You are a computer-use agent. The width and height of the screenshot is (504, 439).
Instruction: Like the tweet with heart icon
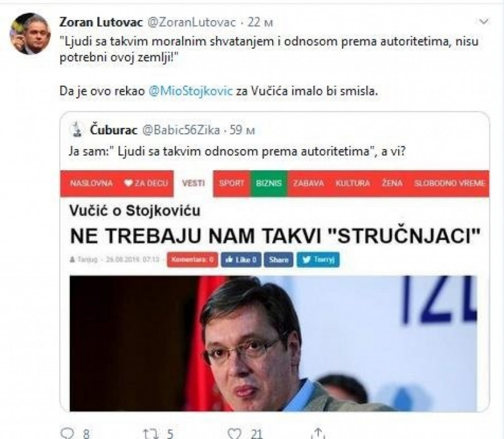pos(234,433)
